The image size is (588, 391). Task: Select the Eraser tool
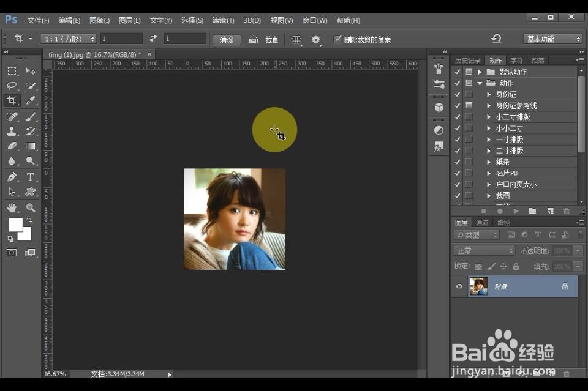(x=12, y=146)
